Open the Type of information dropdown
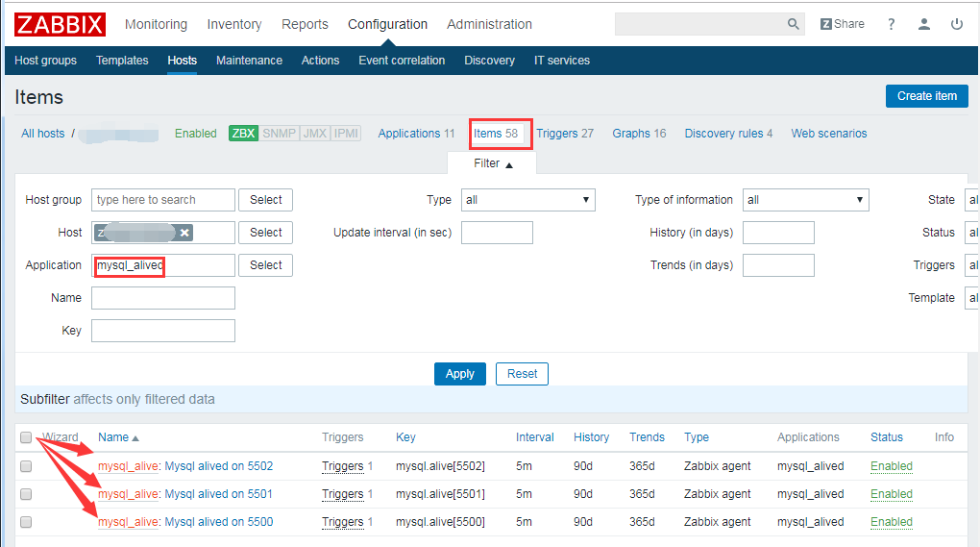This screenshot has width=980, height=547. tap(805, 200)
